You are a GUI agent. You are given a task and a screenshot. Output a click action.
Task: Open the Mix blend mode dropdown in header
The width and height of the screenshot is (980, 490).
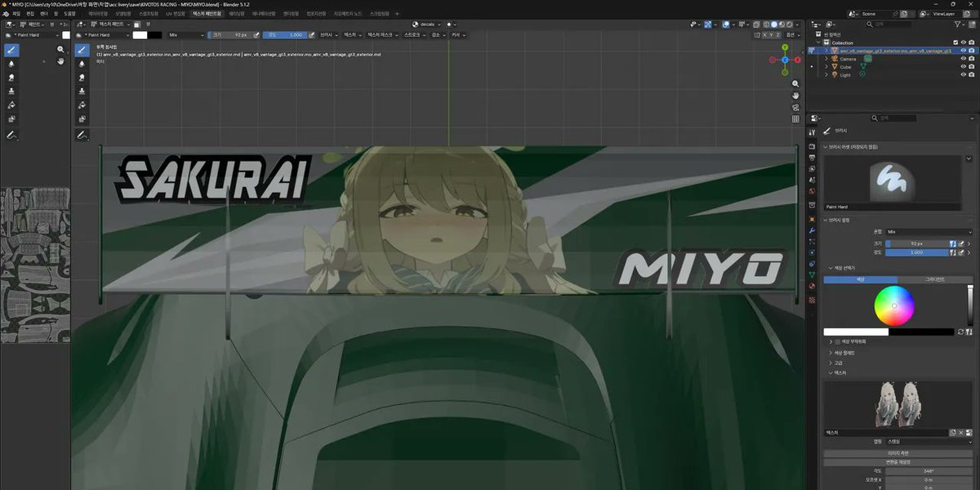click(185, 35)
